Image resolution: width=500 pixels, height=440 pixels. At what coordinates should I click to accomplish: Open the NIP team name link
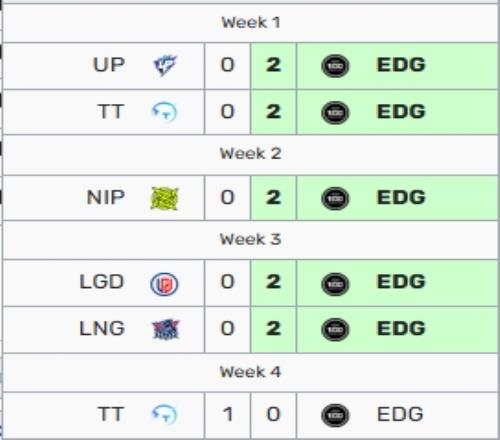(106, 197)
